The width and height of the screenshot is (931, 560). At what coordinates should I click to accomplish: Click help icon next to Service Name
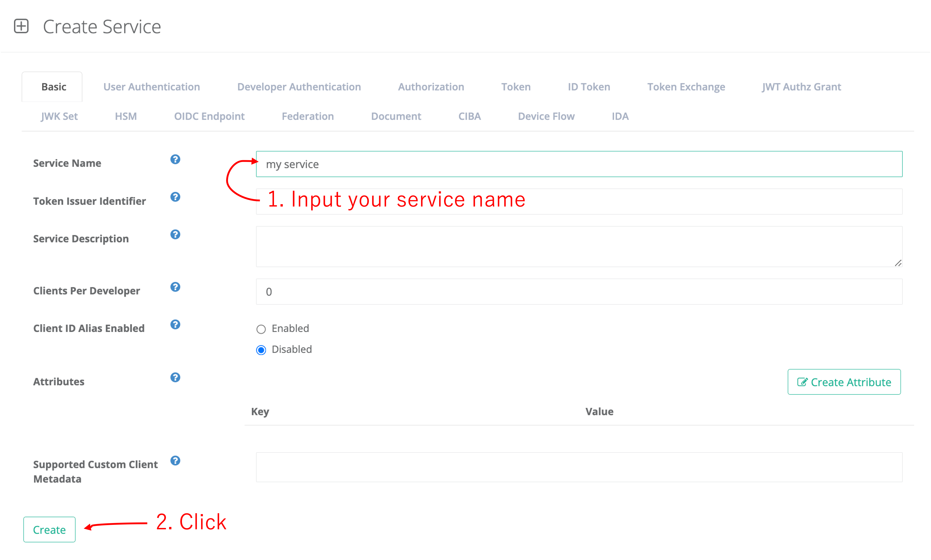click(175, 159)
